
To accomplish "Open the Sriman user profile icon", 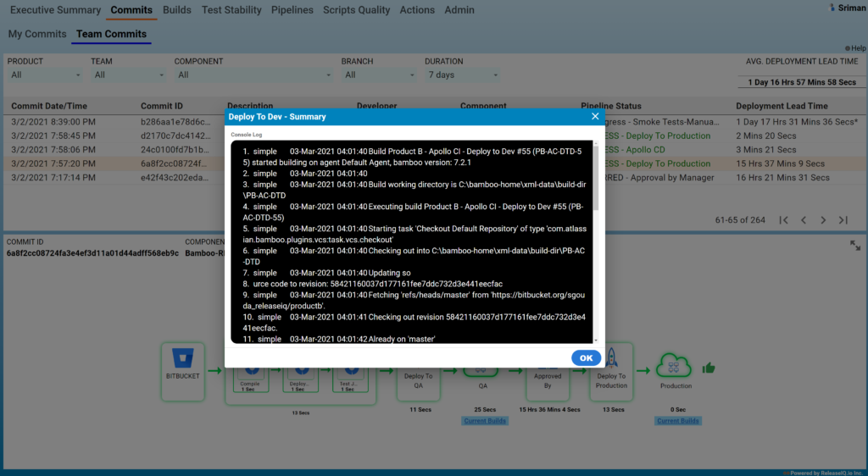I will tap(832, 8).
